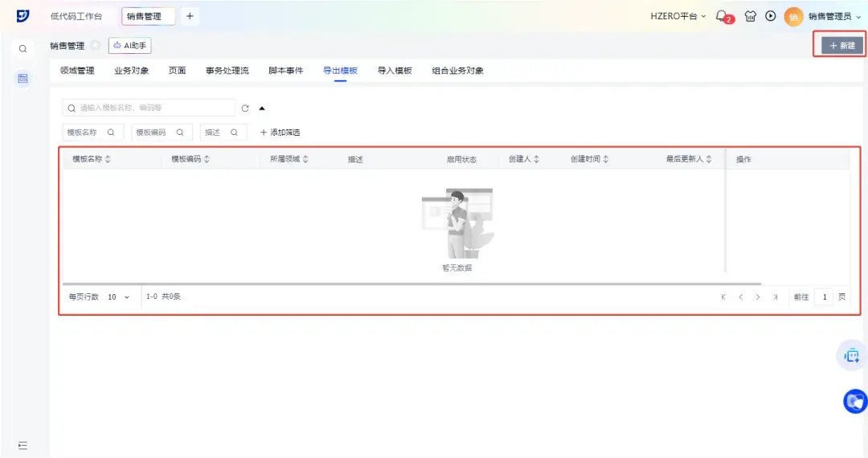Open the plus tab to add workspace
Image resolution: width=868 pixels, height=458 pixels.
(x=190, y=16)
